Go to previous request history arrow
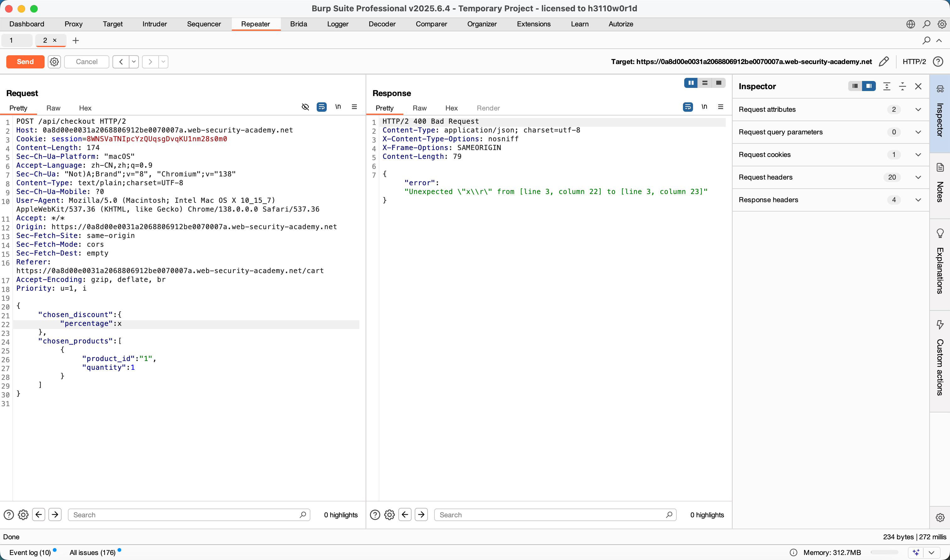Screen dimensions: 950x560 click(121, 62)
